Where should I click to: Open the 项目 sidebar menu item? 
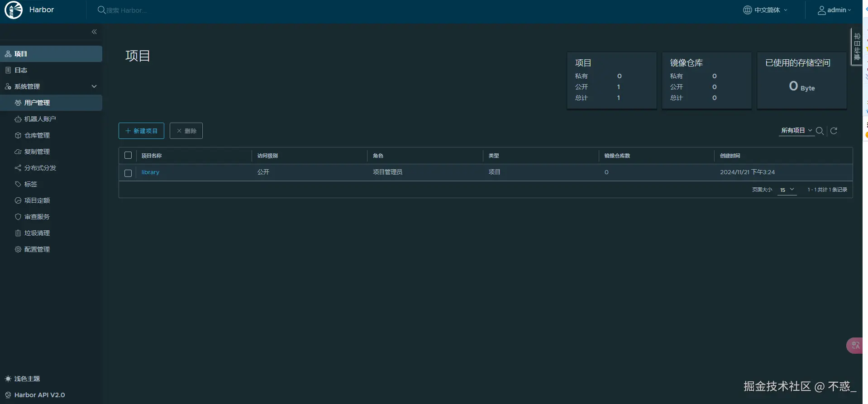coord(51,54)
